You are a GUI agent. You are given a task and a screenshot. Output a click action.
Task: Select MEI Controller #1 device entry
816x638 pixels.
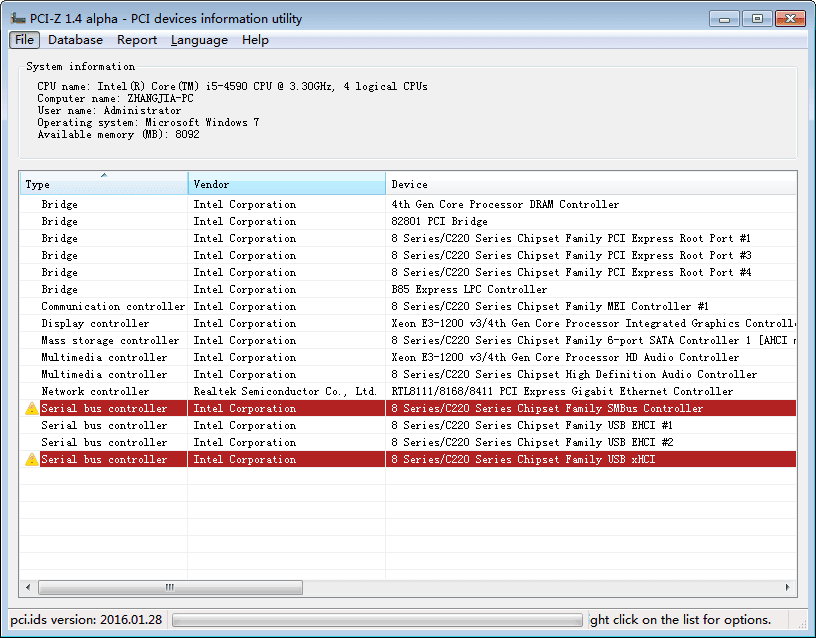550,307
